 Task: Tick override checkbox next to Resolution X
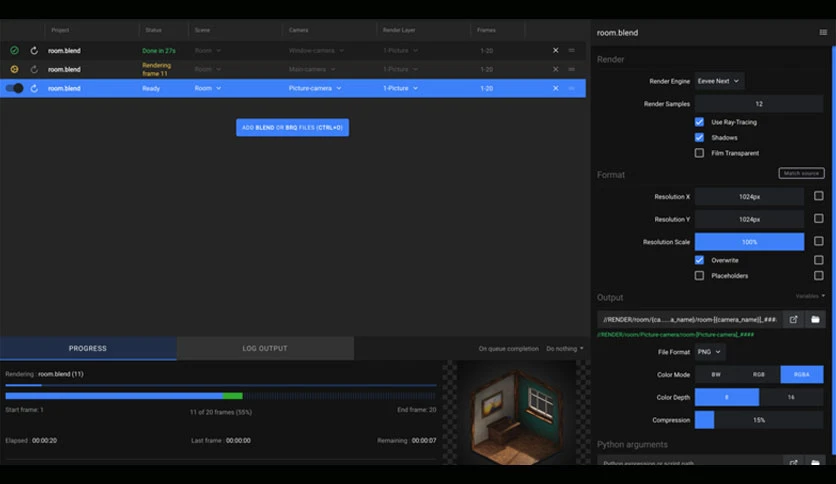pos(818,196)
